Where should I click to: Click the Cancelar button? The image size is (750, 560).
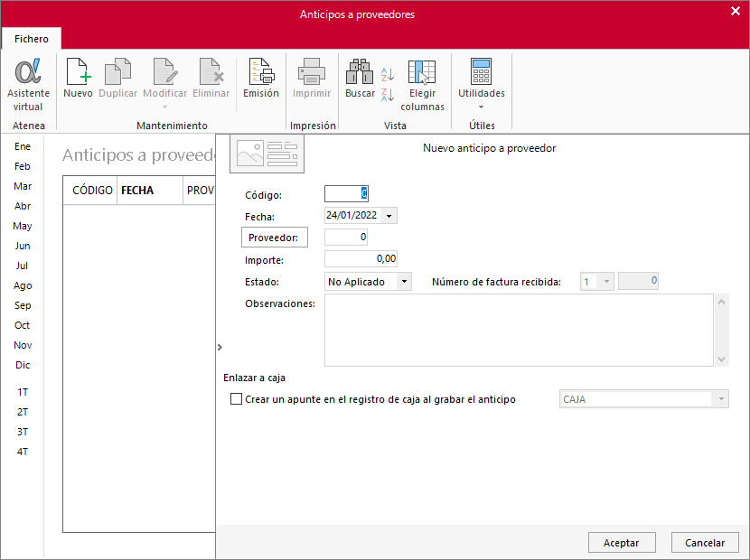pos(705,542)
